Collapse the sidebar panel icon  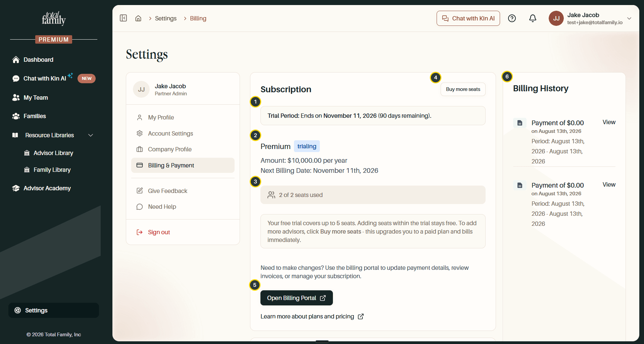tap(123, 18)
